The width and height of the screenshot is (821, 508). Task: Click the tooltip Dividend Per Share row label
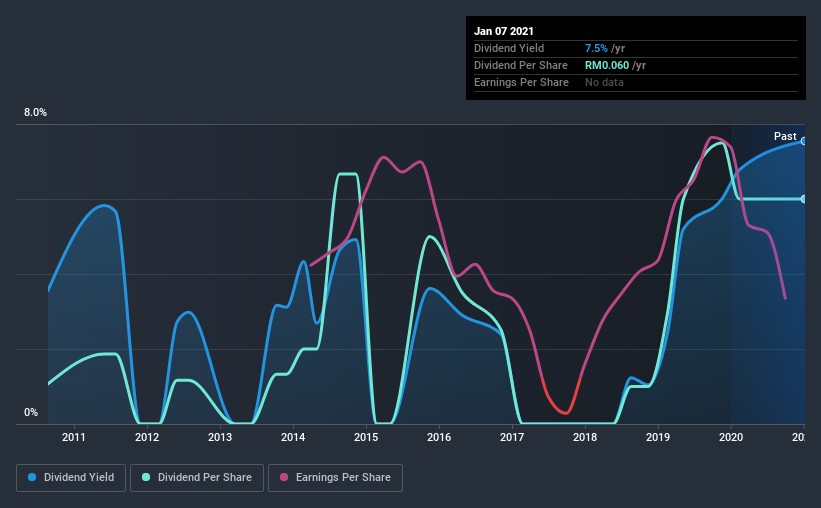coord(520,65)
